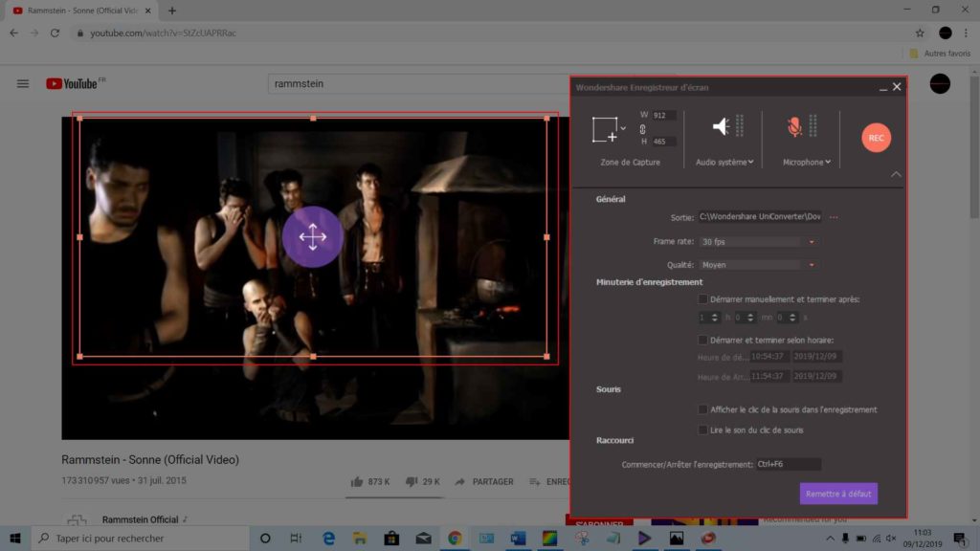Toggle aspect ratio lock icon
980x551 pixels.
(642, 129)
